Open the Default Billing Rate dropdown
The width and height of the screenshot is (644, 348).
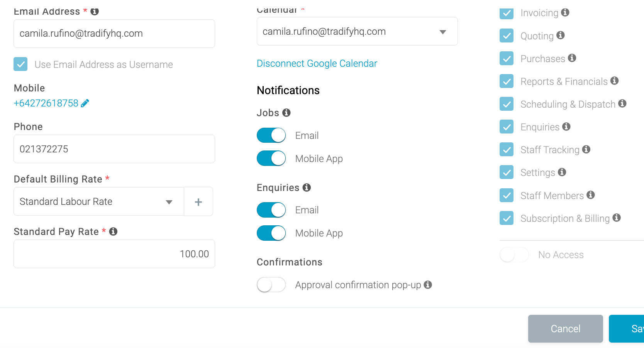[169, 201]
